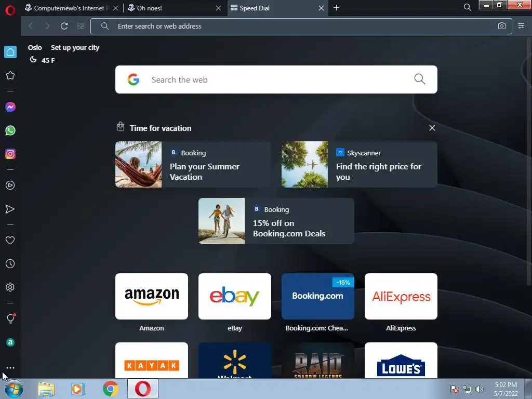This screenshot has width=532, height=399.
Task: Open the Walmart speed dial tile
Action: tap(235, 361)
